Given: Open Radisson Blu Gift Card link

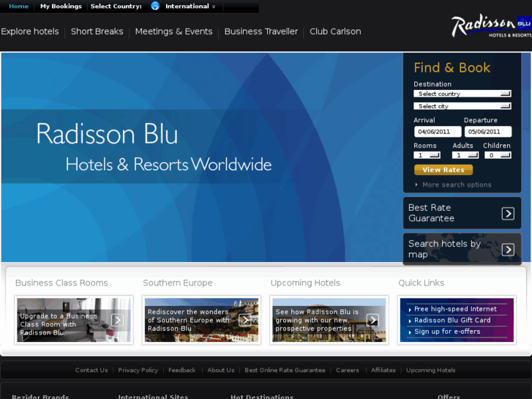Looking at the screenshot, I should [x=452, y=320].
